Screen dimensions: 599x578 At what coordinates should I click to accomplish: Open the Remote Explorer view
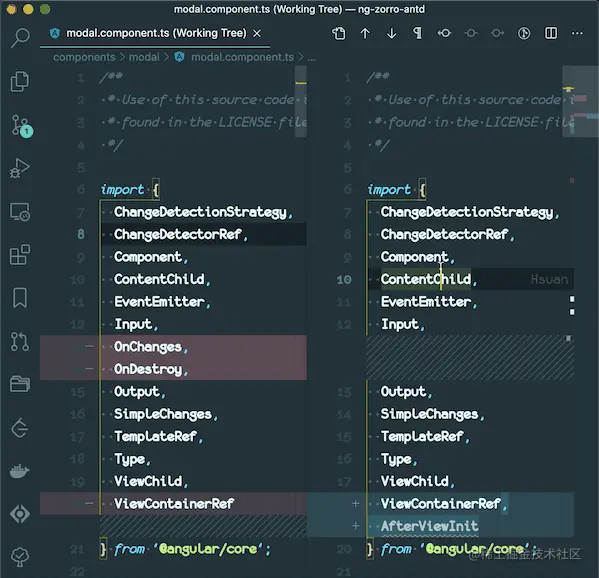[x=20, y=212]
